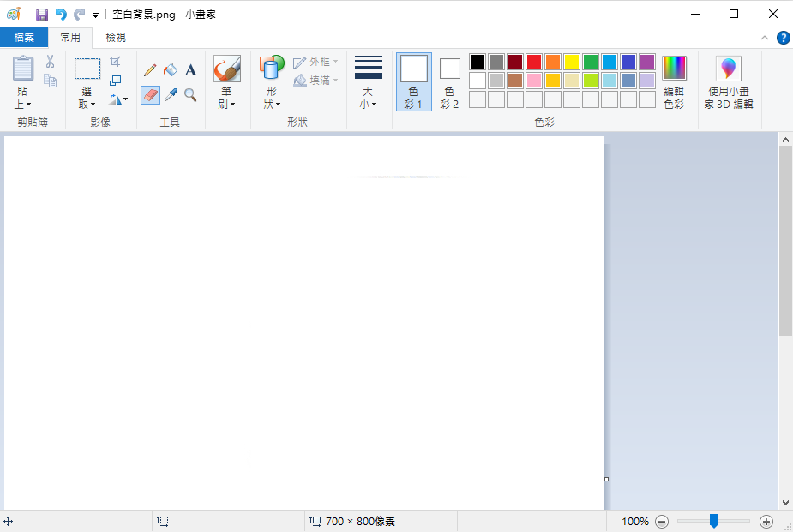Click the Help question mark icon
The image size is (793, 532).
click(x=783, y=38)
